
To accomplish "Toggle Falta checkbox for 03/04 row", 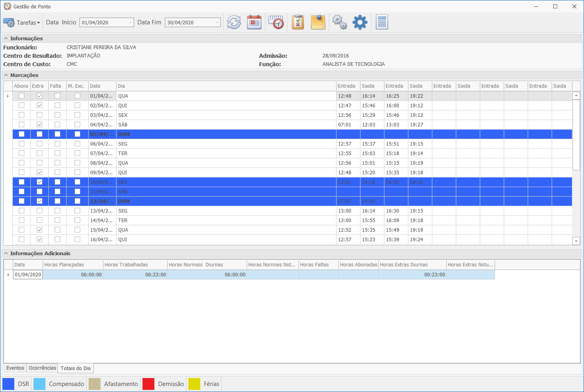I will click(57, 115).
